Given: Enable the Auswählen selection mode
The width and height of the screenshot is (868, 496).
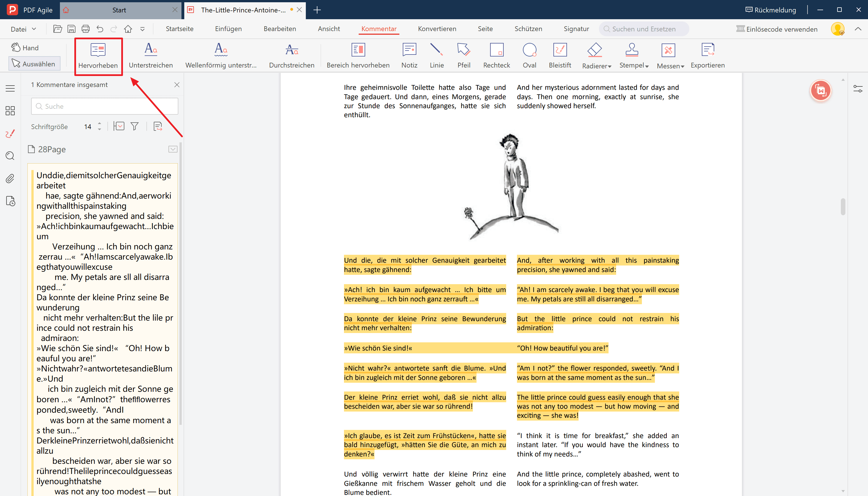Looking at the screenshot, I should 34,63.
